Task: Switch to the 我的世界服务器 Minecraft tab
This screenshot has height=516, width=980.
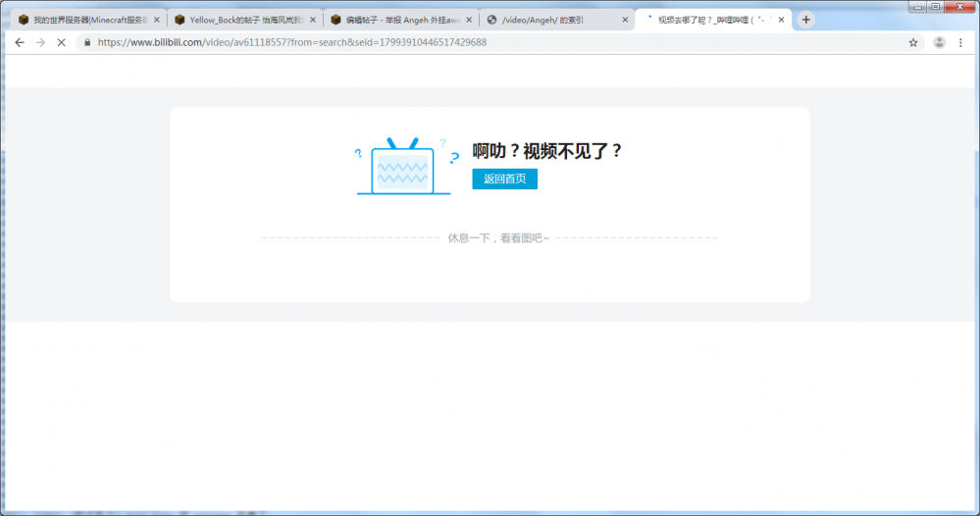Action: (x=88, y=20)
